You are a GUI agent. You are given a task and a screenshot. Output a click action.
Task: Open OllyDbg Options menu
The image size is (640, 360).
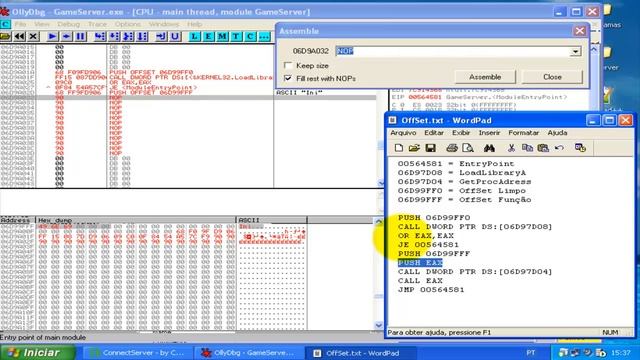pyautogui.click(x=127, y=24)
